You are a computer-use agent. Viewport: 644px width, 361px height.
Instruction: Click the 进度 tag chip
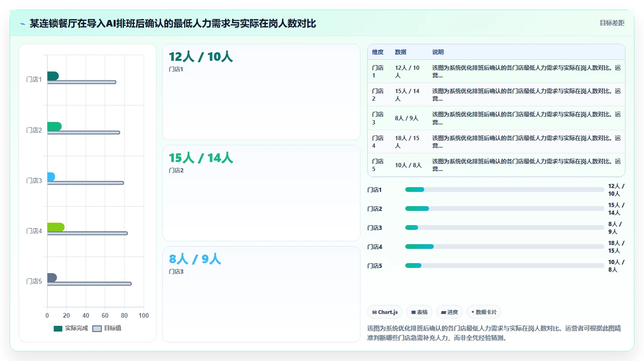click(449, 312)
